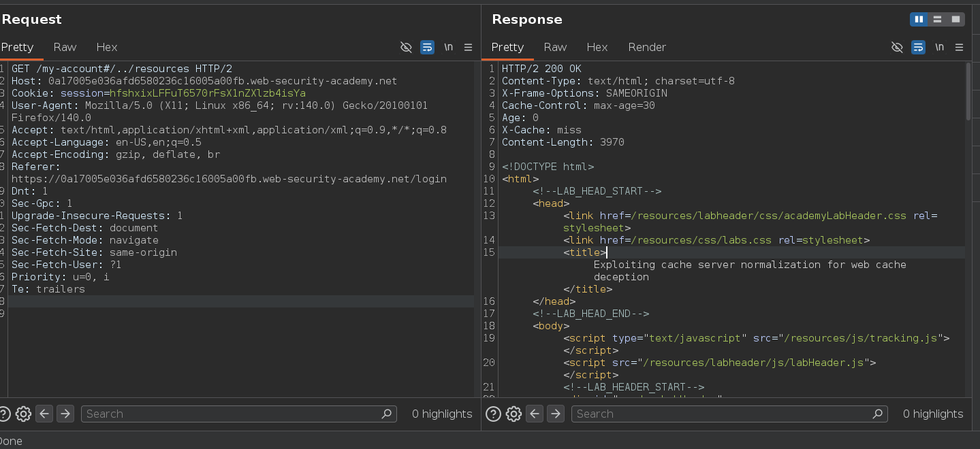Open Request search settings gear
This screenshot has width=980, height=449.
(23, 414)
